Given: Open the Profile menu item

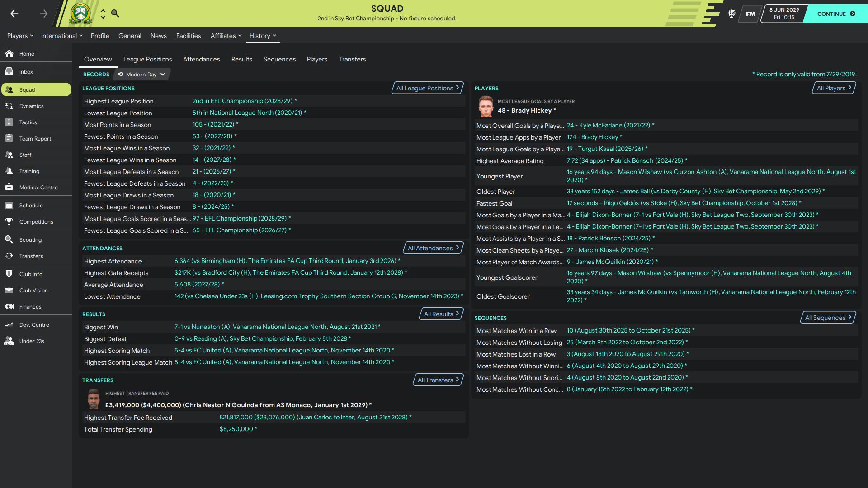Looking at the screenshot, I should (100, 36).
